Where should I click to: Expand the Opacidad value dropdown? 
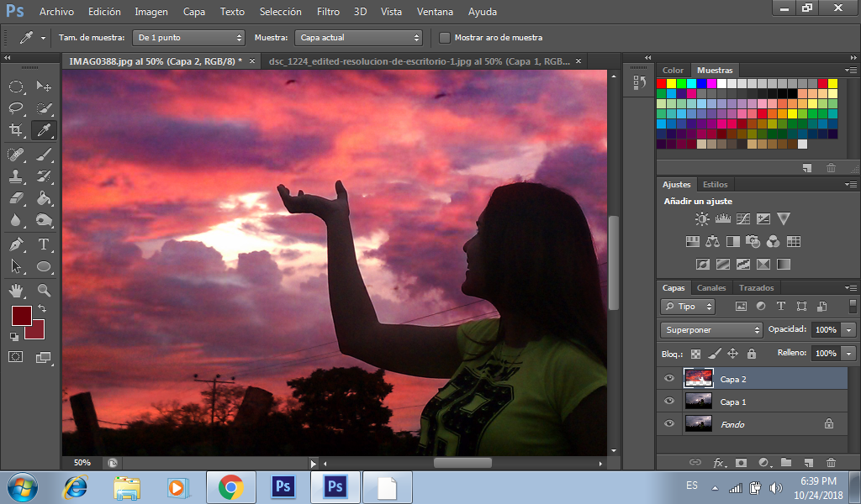[848, 330]
